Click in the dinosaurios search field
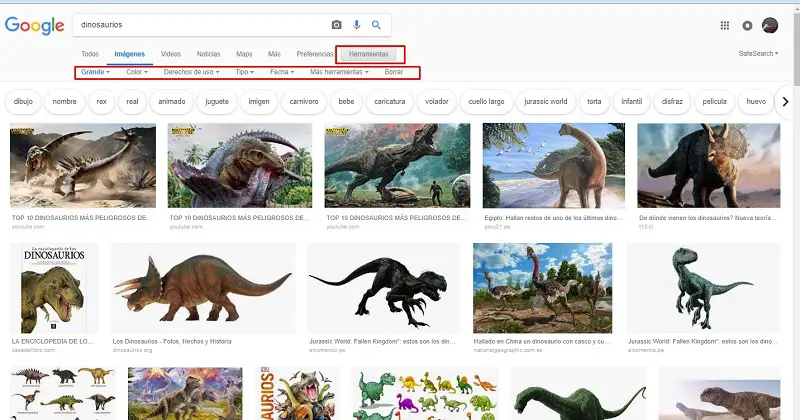800x420 pixels. [x=200, y=25]
